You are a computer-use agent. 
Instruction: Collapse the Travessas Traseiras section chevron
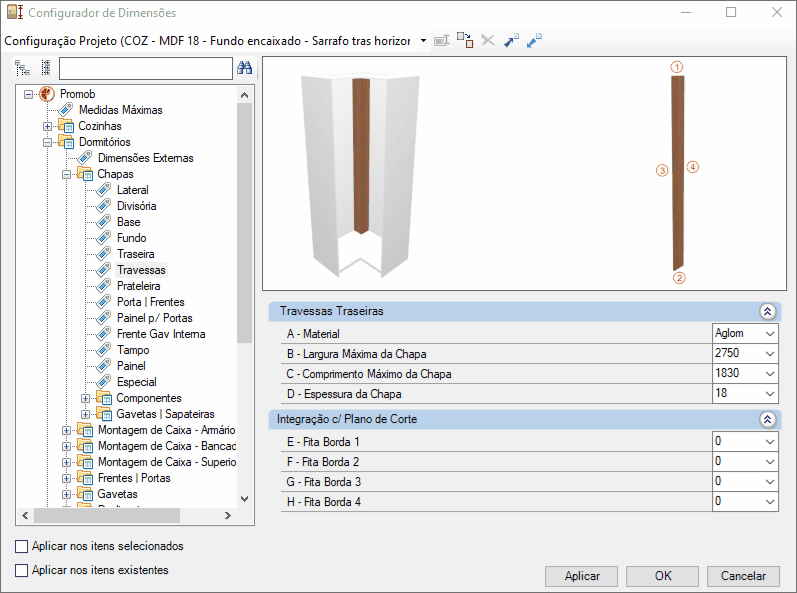[x=768, y=311]
